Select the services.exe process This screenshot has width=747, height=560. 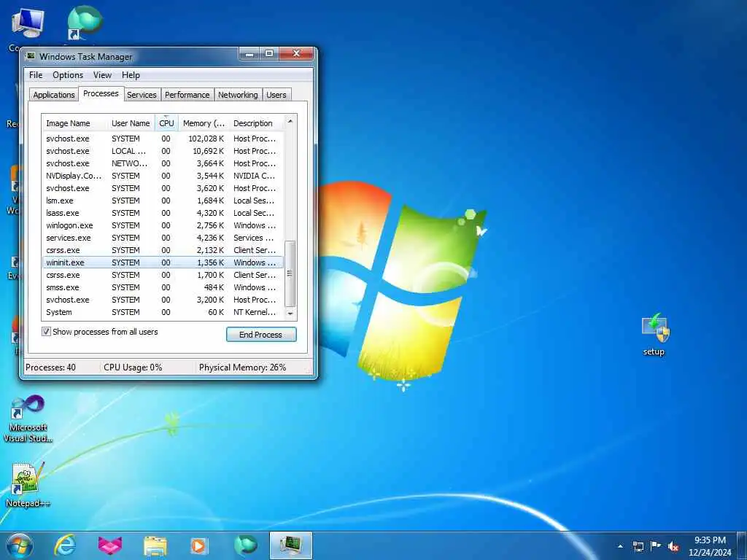tap(163, 238)
